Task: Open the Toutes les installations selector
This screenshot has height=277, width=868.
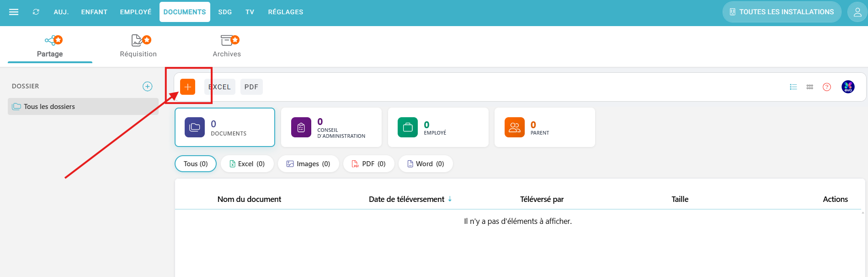Action: pos(782,12)
